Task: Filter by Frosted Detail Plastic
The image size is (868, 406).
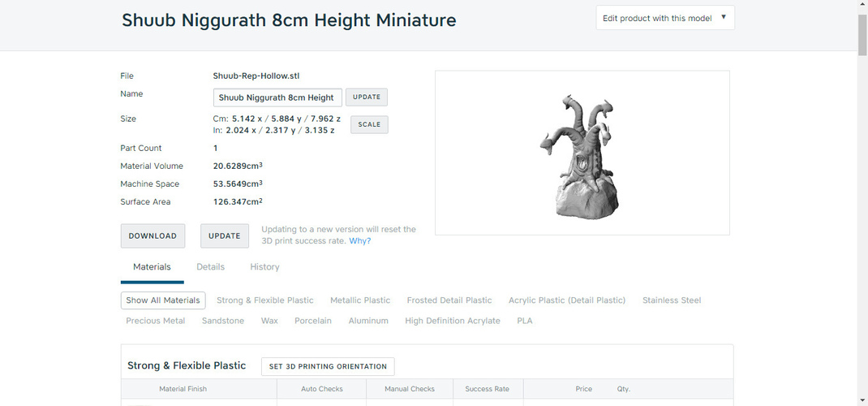Action: click(449, 300)
